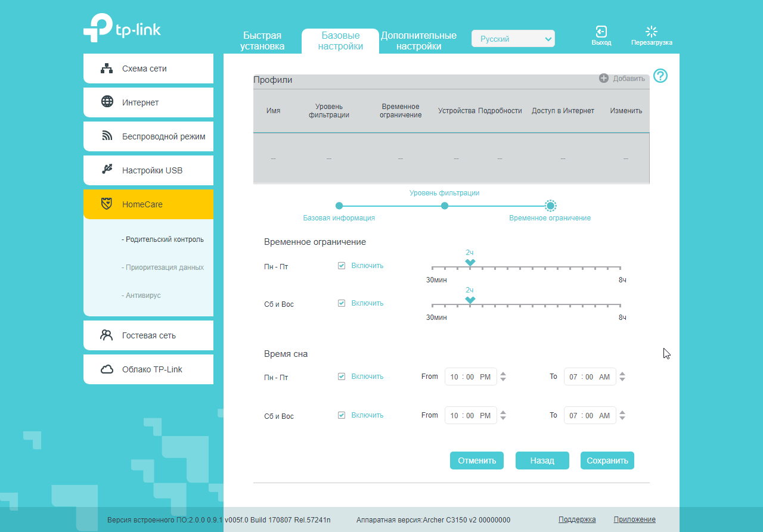
Task: Open the Интернет globe icon
Action: click(x=107, y=102)
